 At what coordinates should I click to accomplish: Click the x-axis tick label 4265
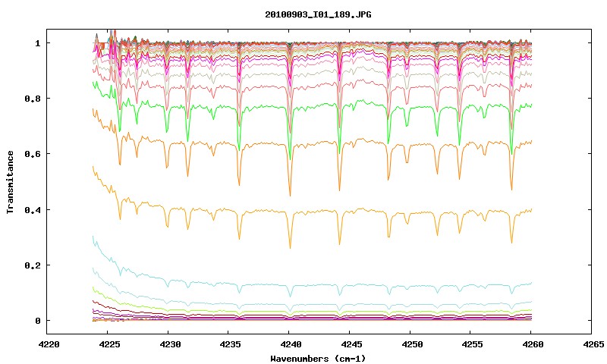tap(593, 344)
